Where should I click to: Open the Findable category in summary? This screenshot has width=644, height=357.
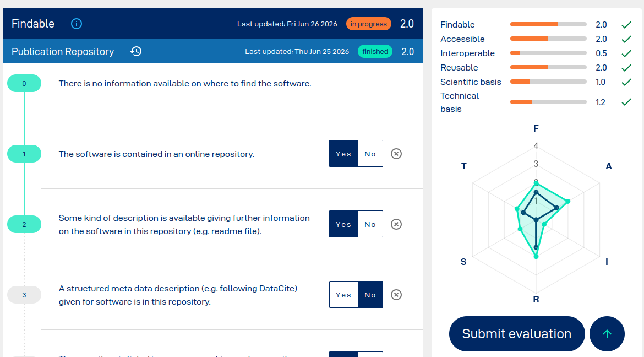(457, 25)
